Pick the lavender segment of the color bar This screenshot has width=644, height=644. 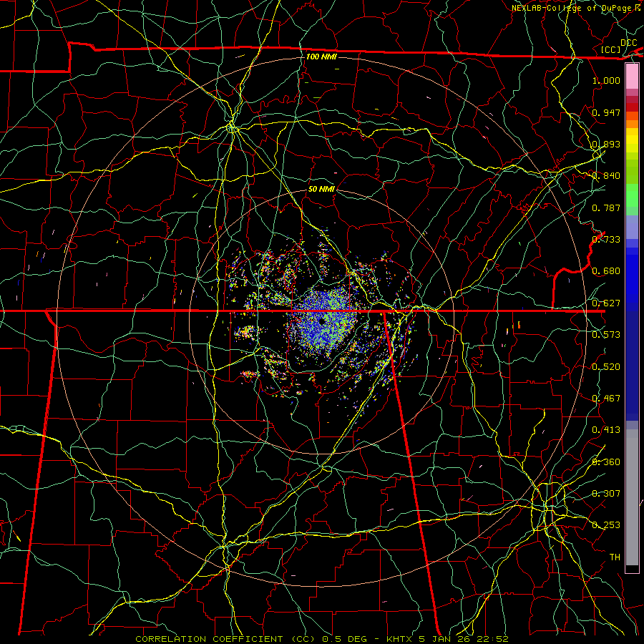click(x=632, y=227)
